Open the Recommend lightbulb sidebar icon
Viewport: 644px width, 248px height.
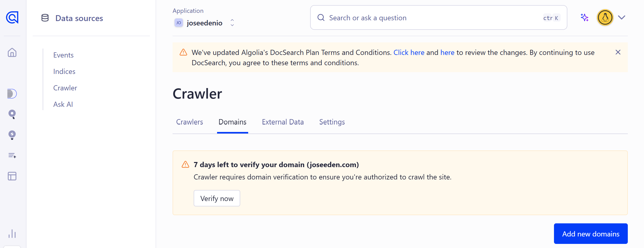point(12,135)
